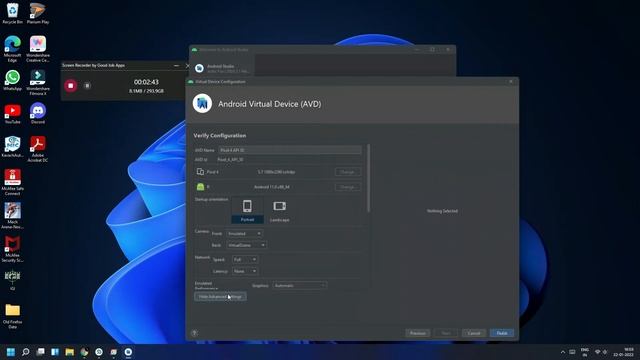Open Windows Start menu
The image size is (640, 360).
[11, 352]
